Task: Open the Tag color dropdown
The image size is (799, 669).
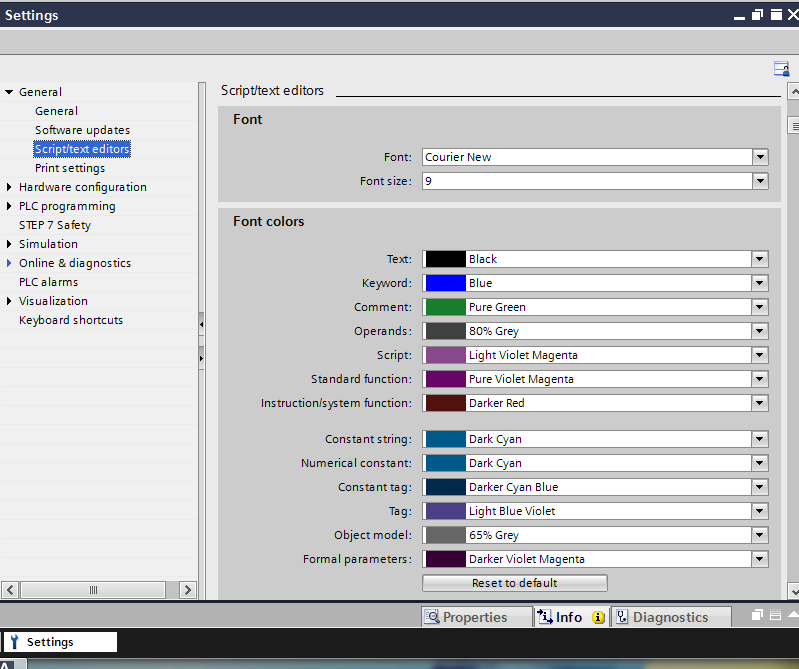Action: (x=759, y=511)
